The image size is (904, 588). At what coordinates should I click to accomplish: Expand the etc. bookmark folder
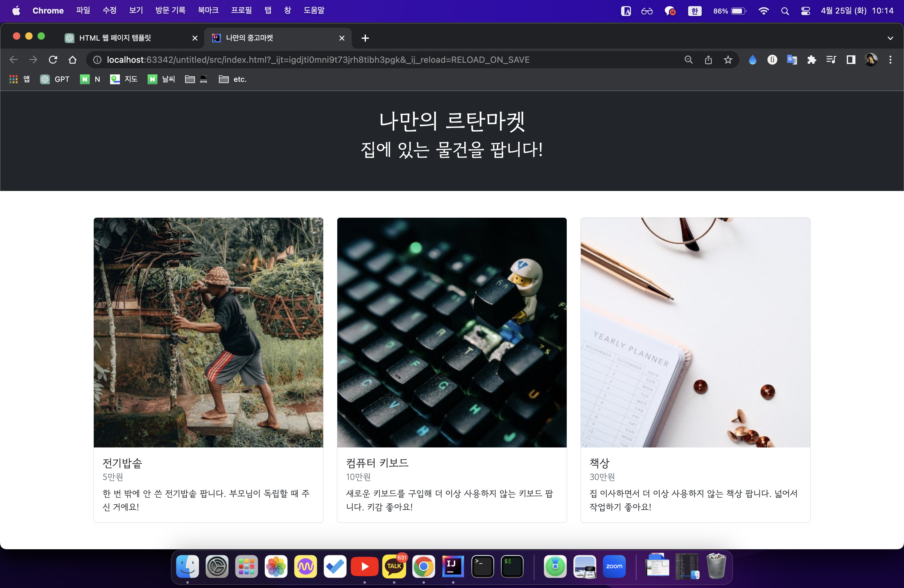click(233, 79)
